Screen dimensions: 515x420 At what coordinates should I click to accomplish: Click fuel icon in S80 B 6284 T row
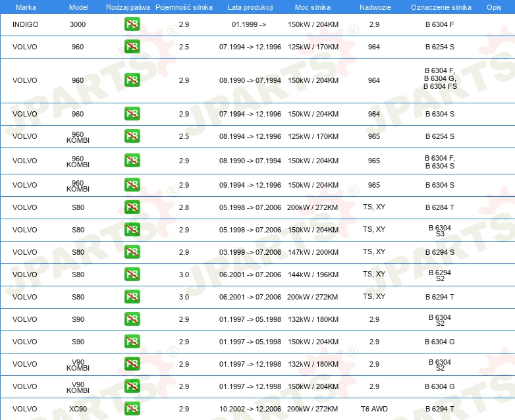pyautogui.click(x=132, y=207)
